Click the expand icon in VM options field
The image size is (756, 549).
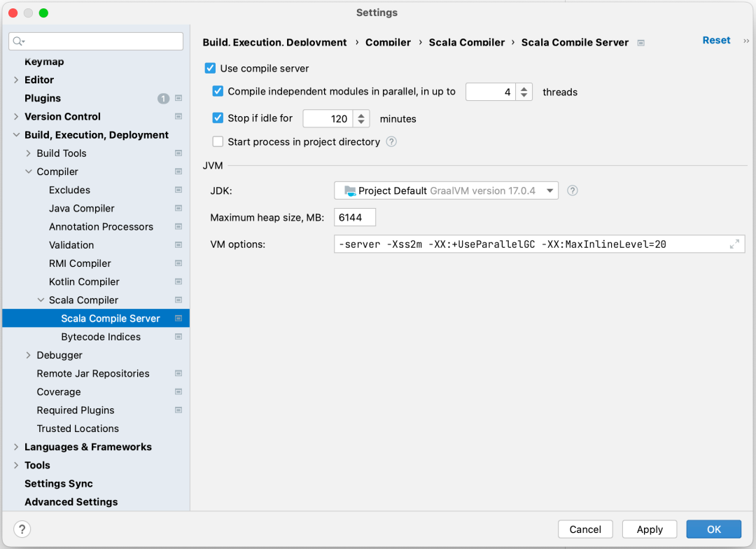click(734, 244)
